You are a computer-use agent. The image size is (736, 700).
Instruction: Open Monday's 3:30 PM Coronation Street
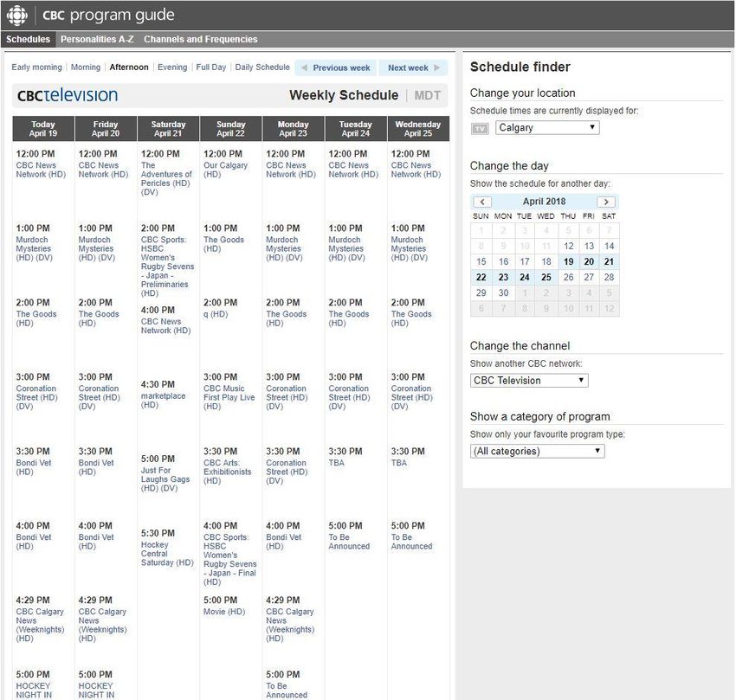pyautogui.click(x=287, y=472)
